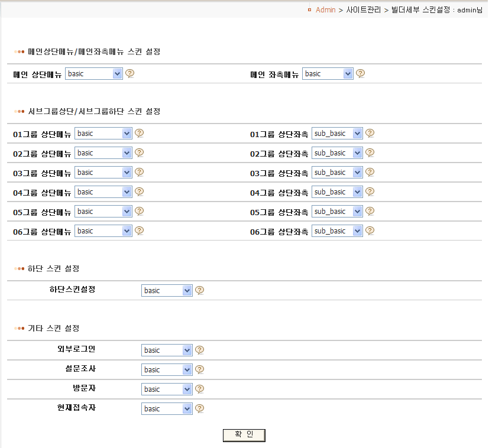This screenshot has width=489, height=448.
Task: Expand the 04그룹 상단좌측 sub_basic dropdown
Action: pyautogui.click(x=336, y=192)
